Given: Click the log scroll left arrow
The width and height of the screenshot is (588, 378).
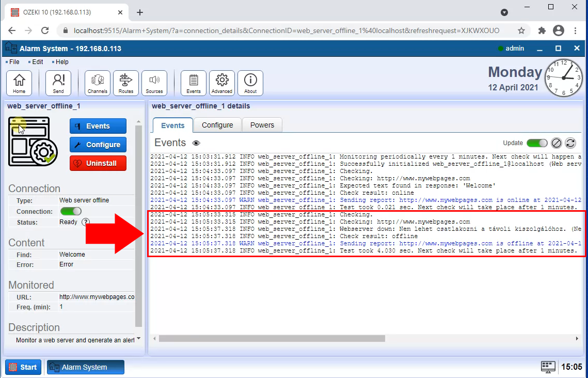Looking at the screenshot, I should tap(154, 339).
